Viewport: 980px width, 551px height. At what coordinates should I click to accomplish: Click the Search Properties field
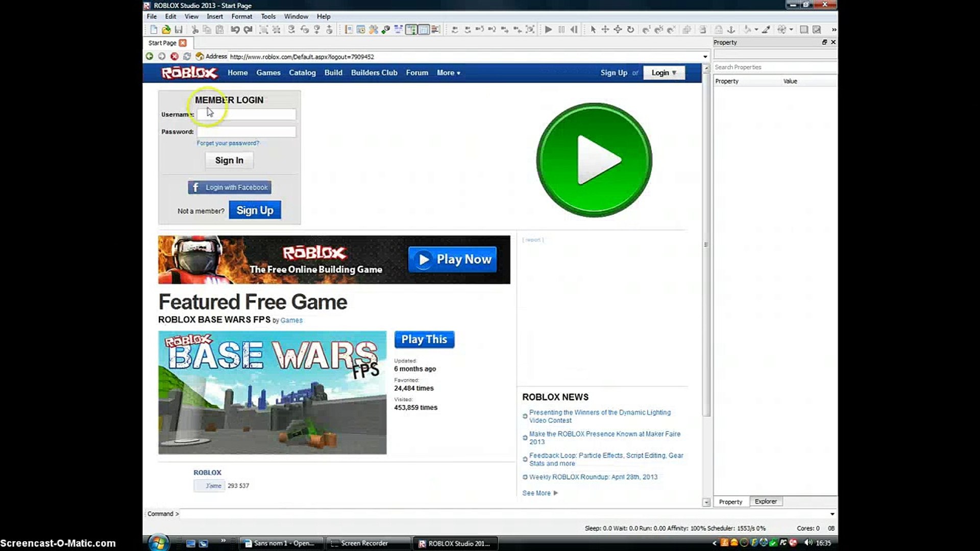773,67
